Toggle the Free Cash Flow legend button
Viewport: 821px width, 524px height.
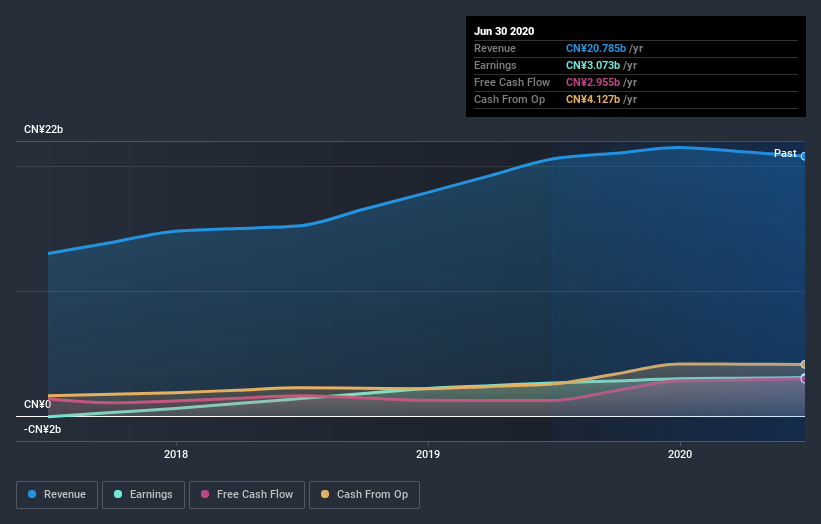[x=247, y=494]
